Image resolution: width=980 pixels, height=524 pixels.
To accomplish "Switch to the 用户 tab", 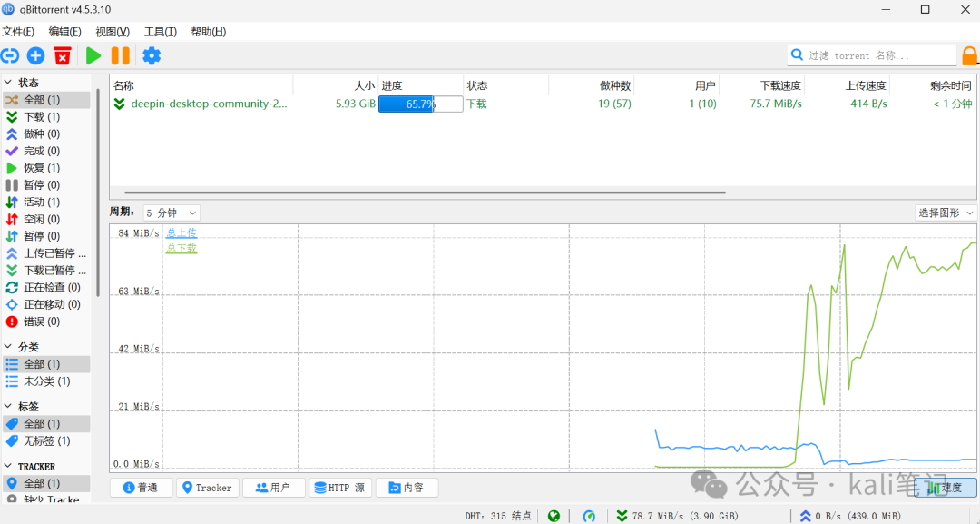I will click(274, 488).
